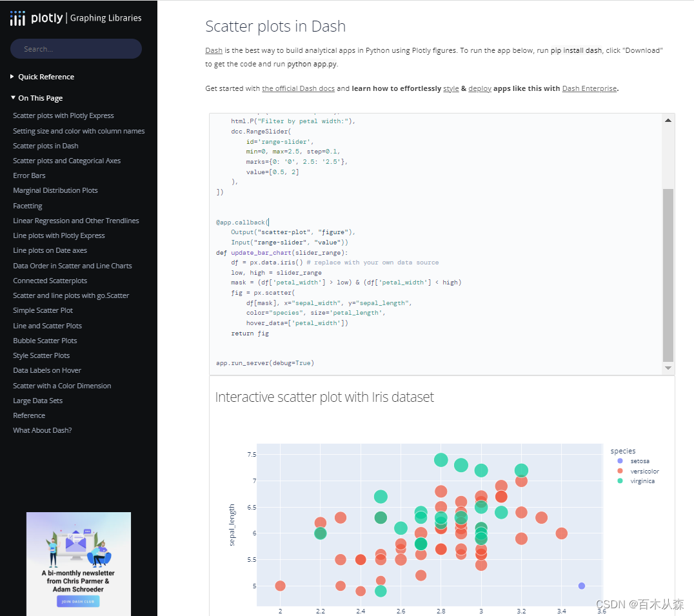Image resolution: width=694 pixels, height=616 pixels.
Task: Click the 'return fig' code line
Action: tap(250, 333)
